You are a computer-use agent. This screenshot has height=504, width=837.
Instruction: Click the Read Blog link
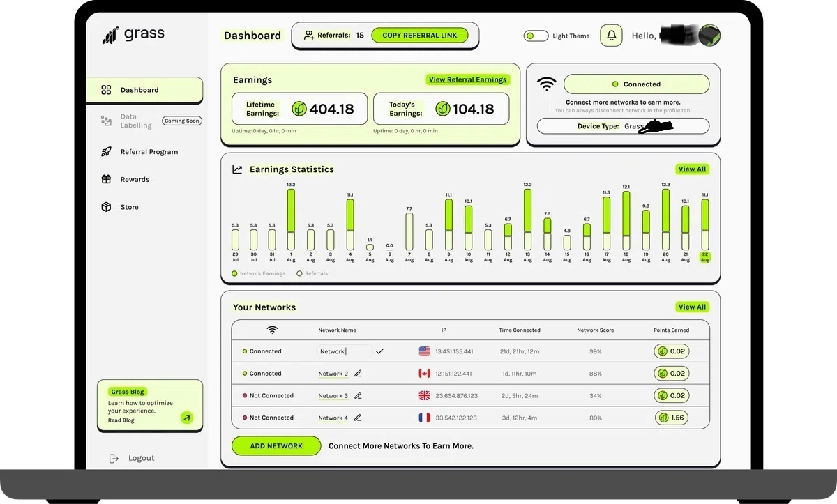click(121, 420)
